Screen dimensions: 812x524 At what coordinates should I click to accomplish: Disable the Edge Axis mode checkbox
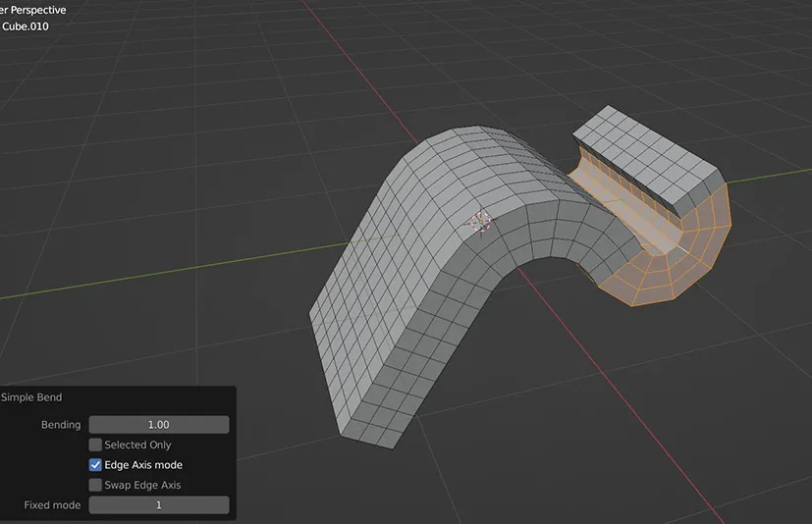tap(95, 465)
